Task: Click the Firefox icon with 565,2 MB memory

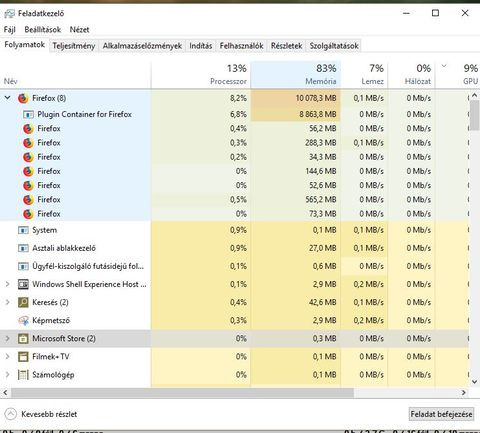Action: point(28,200)
